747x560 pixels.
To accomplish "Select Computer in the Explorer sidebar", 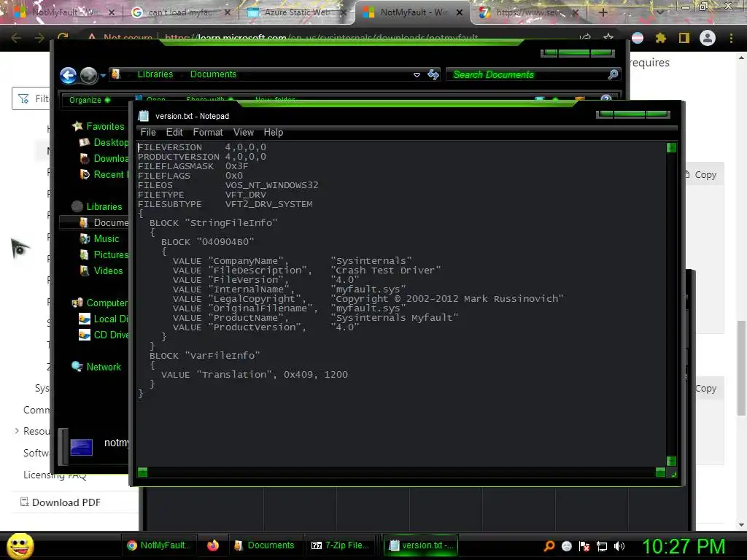I will point(107,303).
